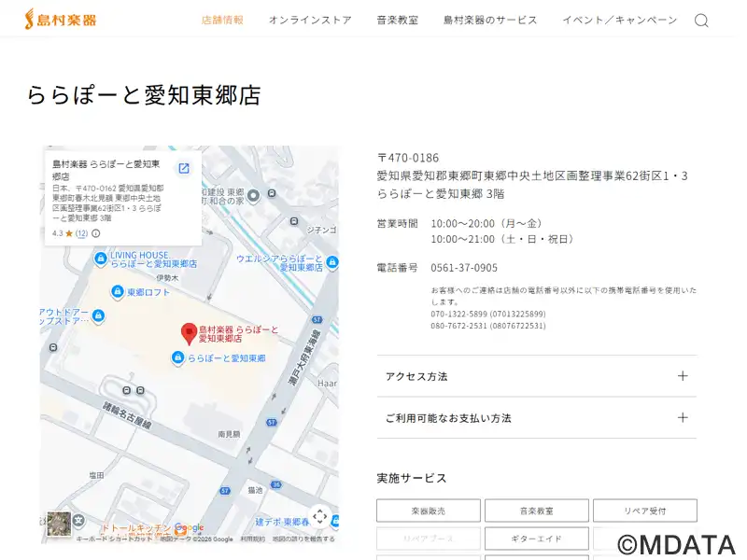Click the LIVING HOUSE map marker
747x560 pixels.
coord(100,259)
